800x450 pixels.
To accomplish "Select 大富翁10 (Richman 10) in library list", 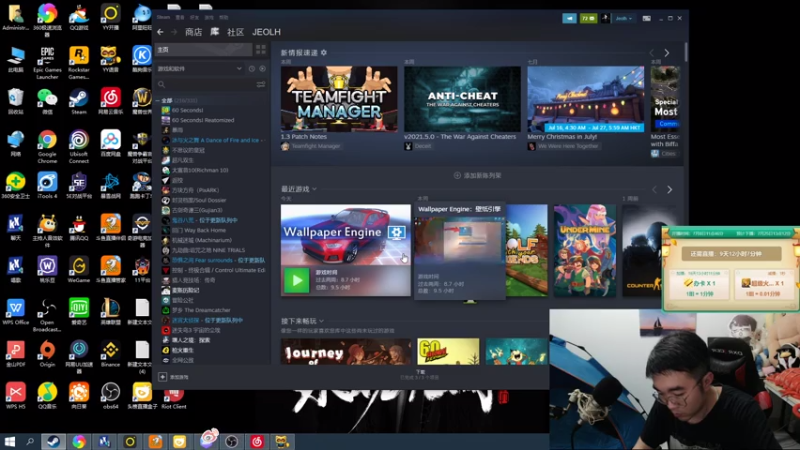I will coord(195,170).
